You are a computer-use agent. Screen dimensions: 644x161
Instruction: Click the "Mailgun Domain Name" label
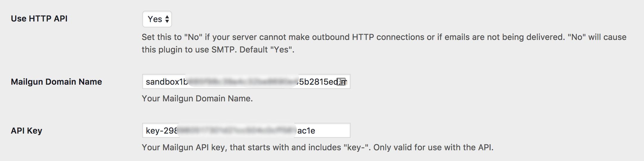click(56, 82)
